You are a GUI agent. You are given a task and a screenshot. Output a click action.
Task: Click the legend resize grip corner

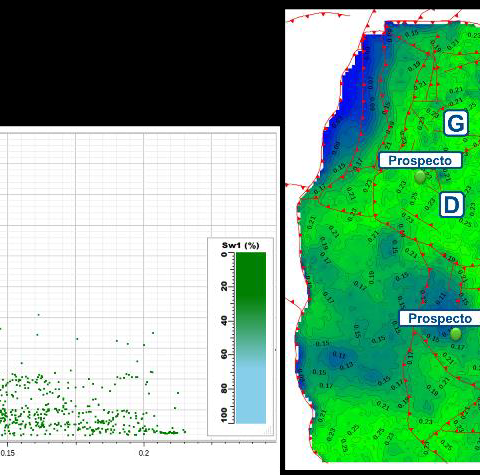pyautogui.click(x=269, y=430)
